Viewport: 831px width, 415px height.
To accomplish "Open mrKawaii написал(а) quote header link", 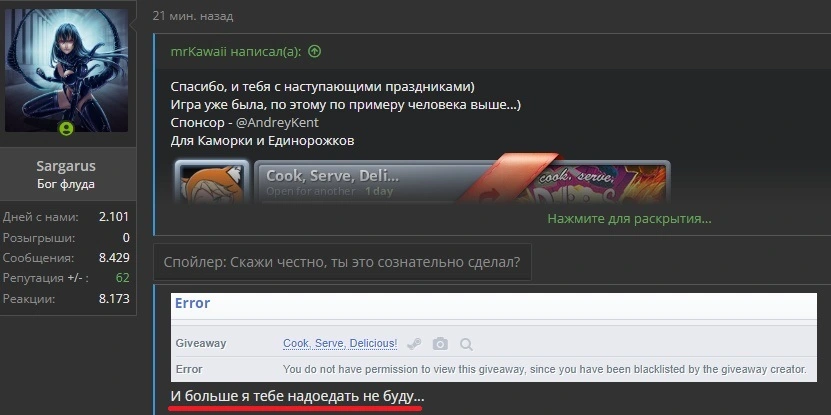I will pyautogui.click(x=236, y=51).
